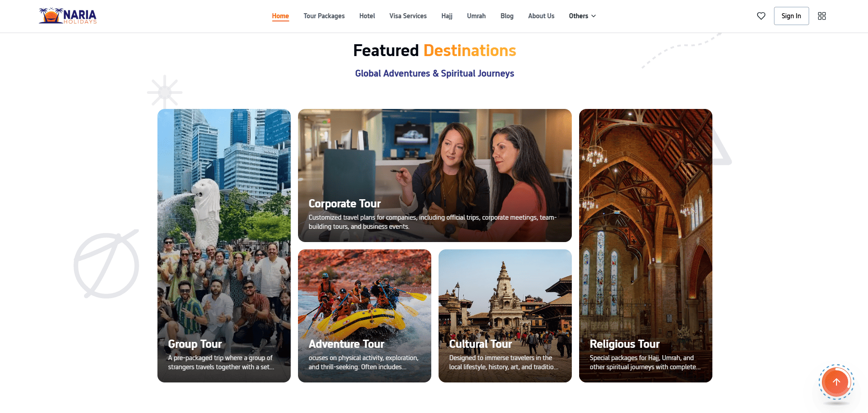Open the Umrah menu link

tap(476, 16)
